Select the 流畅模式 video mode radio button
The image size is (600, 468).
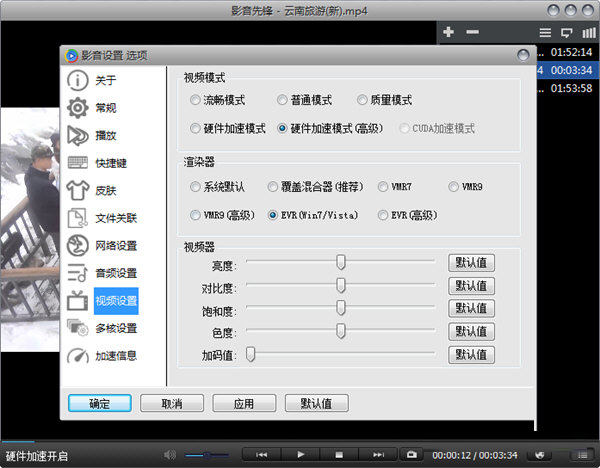pos(195,101)
